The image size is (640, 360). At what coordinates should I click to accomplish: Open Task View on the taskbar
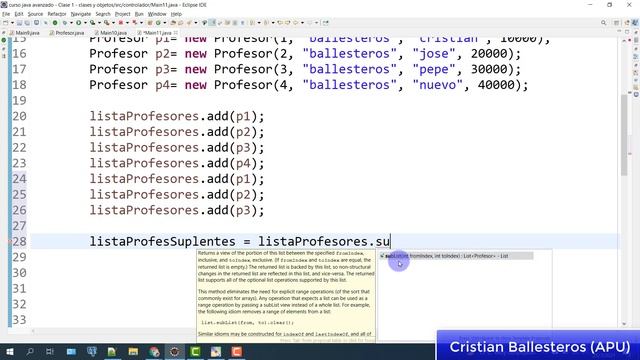[50, 351]
